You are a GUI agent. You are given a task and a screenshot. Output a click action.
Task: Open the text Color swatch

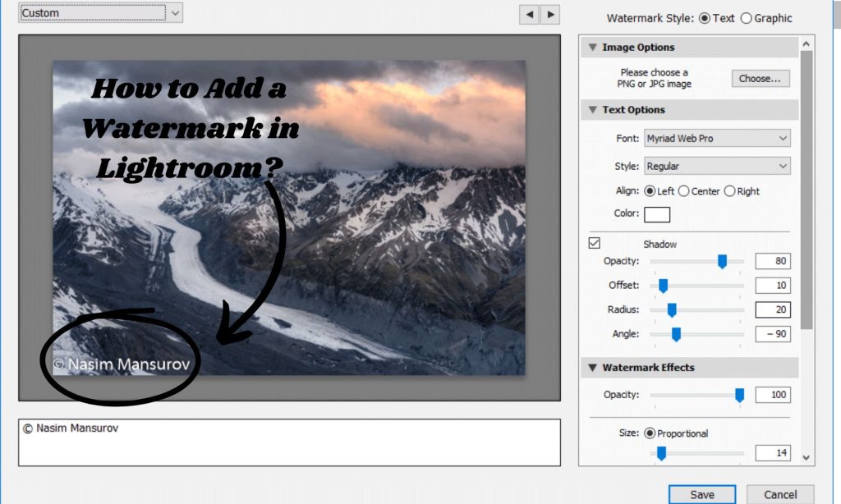(657, 214)
